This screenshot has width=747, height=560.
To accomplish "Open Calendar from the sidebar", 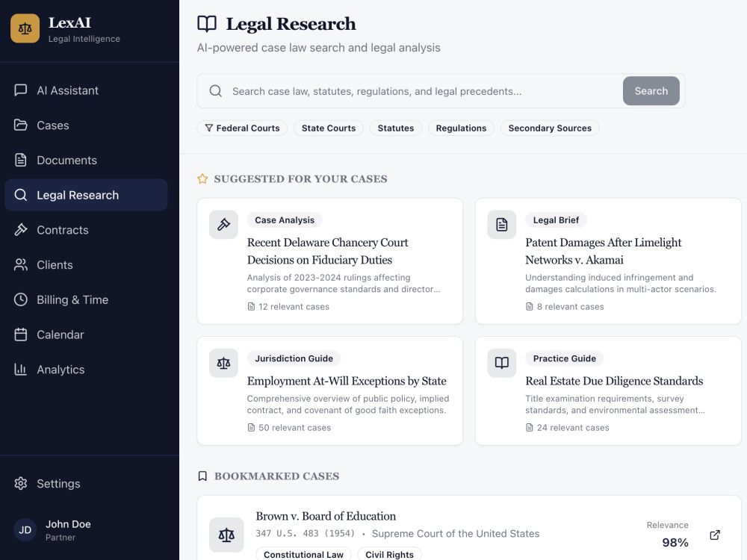I will pos(86,335).
